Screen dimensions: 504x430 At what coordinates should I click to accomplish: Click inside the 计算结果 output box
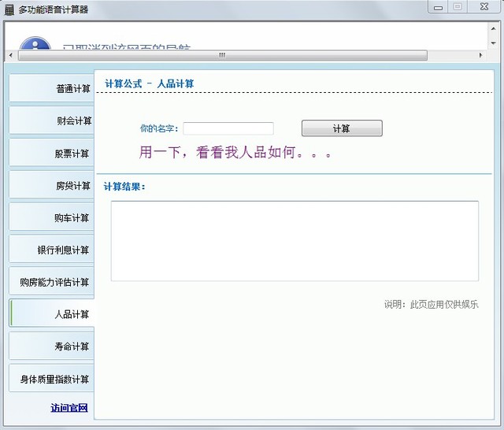(x=295, y=241)
